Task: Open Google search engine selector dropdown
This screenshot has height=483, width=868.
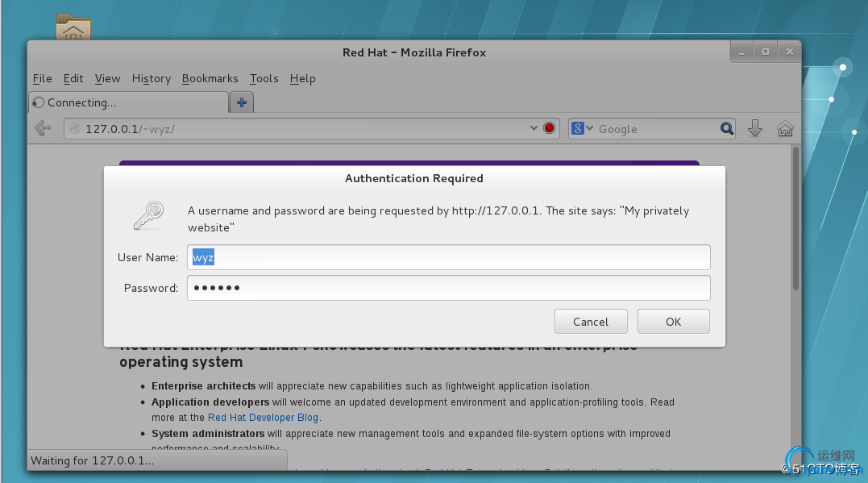Action: (582, 128)
